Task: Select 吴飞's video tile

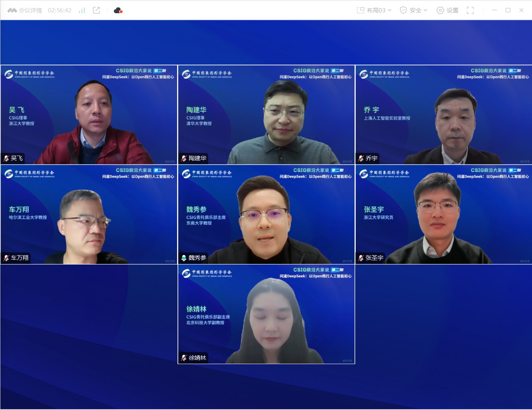Action: point(89,115)
